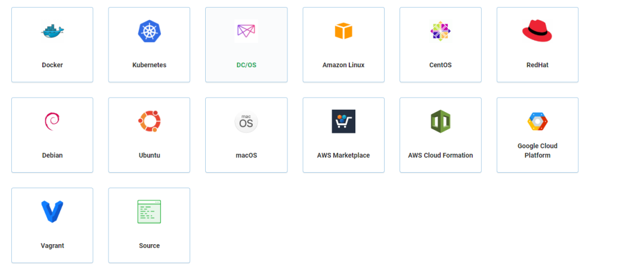Choose the Amazon Linux orange box icon

[343, 31]
